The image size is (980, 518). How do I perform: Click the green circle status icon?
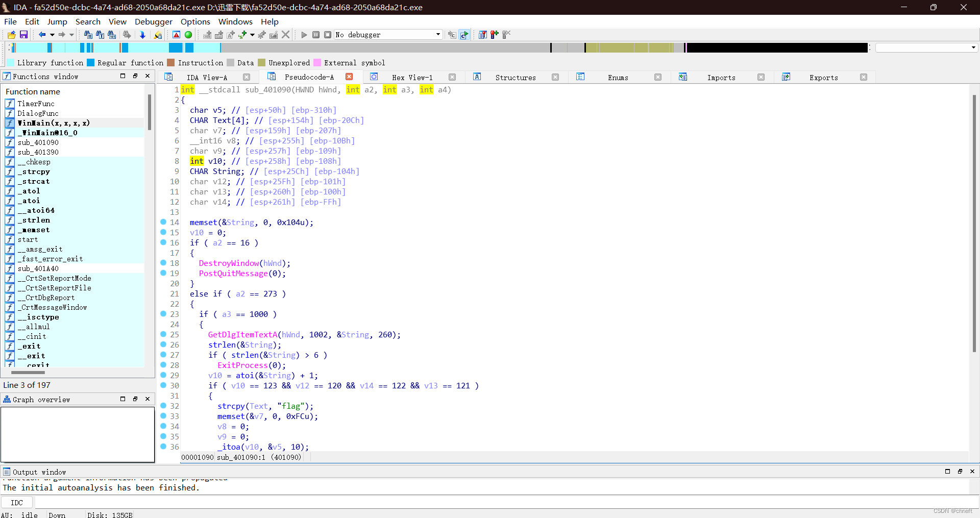188,35
